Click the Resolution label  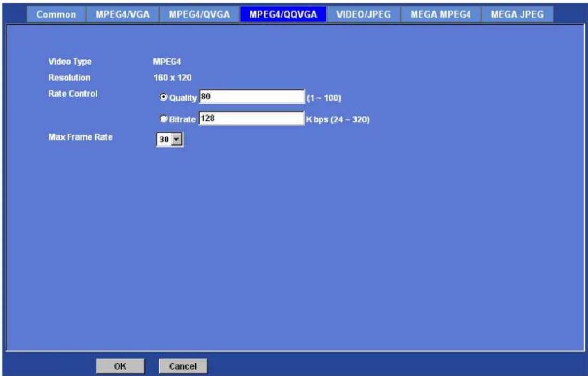tap(69, 78)
